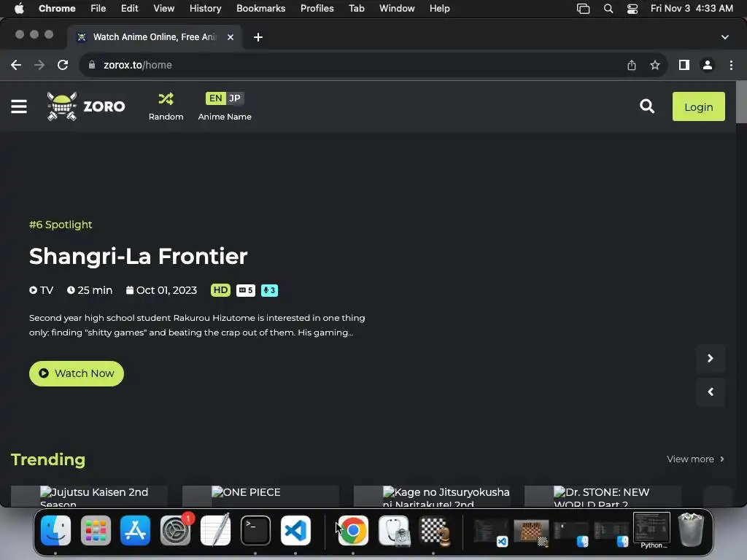Open Disk Utility from the Dock
The width and height of the screenshot is (747, 560).
[394, 530]
